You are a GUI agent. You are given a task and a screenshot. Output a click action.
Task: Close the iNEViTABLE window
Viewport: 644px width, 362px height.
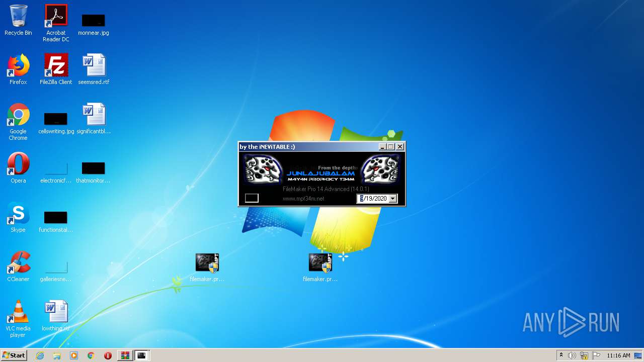[x=400, y=147]
